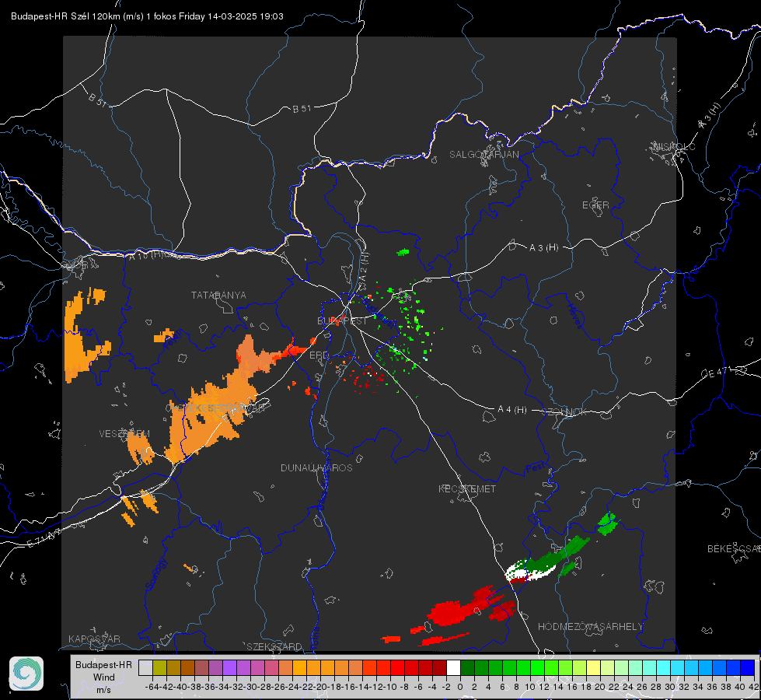This screenshot has height=700, width=761.
Task: Click the radar title text with date 14-03-2025
Action: click(x=147, y=16)
